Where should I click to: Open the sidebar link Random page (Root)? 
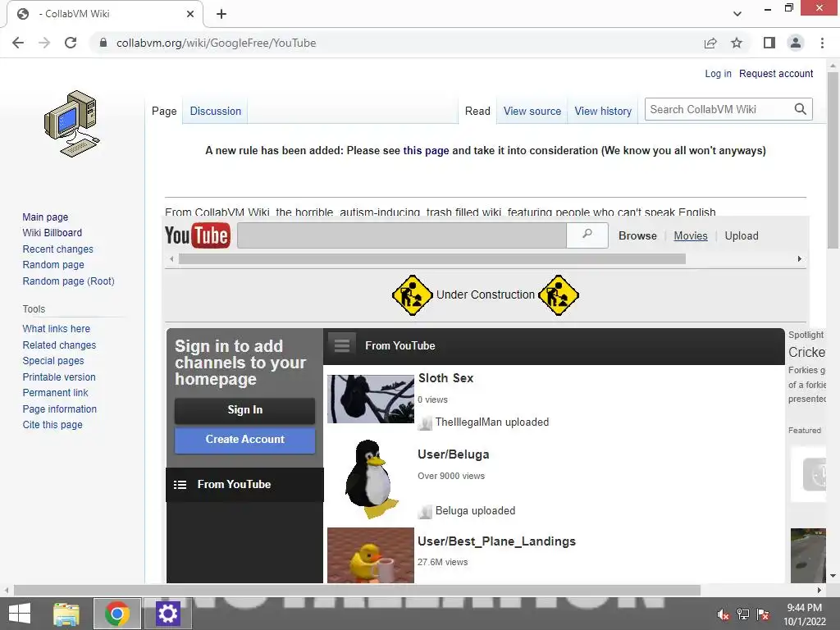tap(69, 281)
